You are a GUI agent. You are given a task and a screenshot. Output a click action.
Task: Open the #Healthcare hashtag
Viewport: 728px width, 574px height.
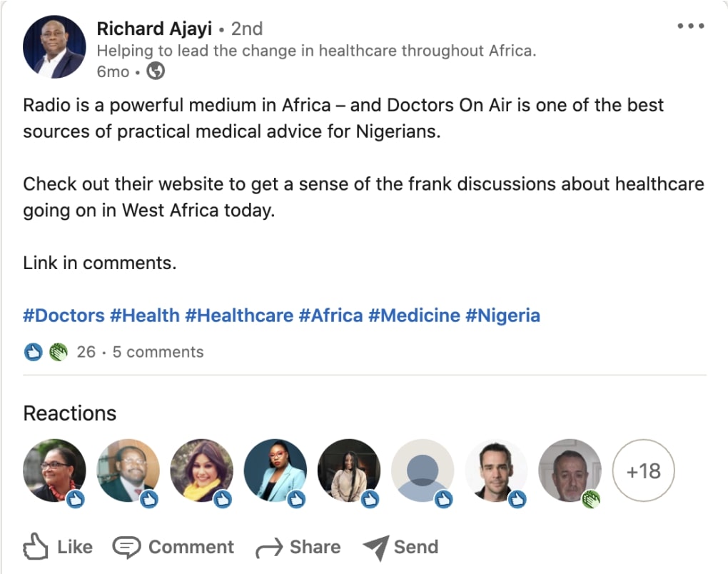239,316
